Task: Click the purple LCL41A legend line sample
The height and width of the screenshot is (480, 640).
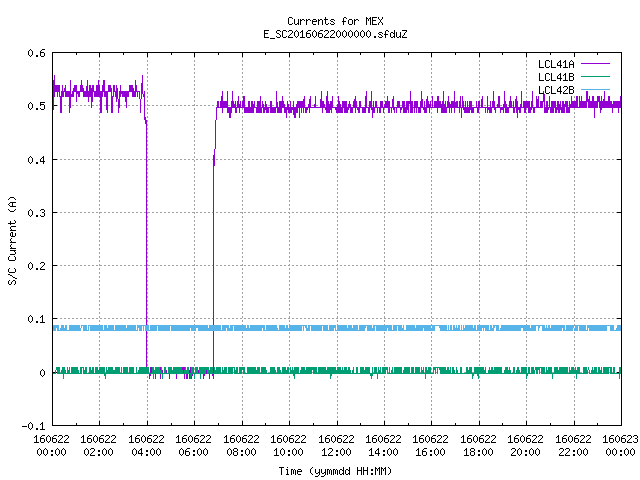Action: coord(596,64)
